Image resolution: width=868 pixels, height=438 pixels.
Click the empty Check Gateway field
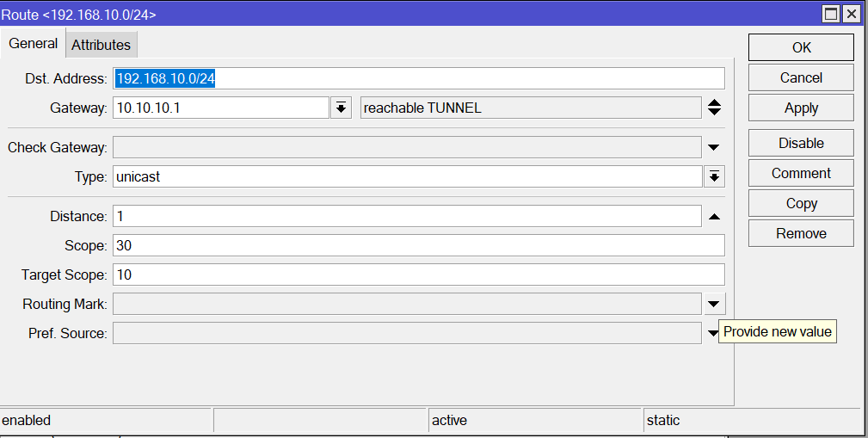point(408,147)
